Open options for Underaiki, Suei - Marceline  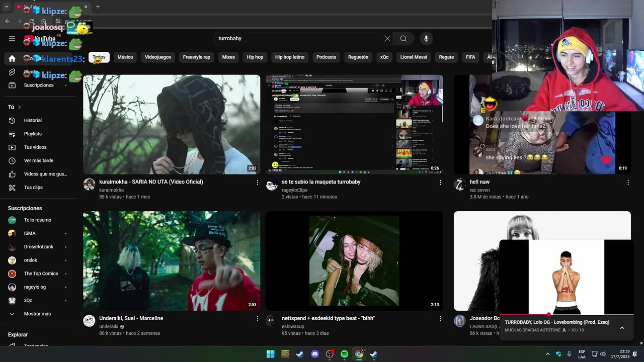[x=258, y=319]
